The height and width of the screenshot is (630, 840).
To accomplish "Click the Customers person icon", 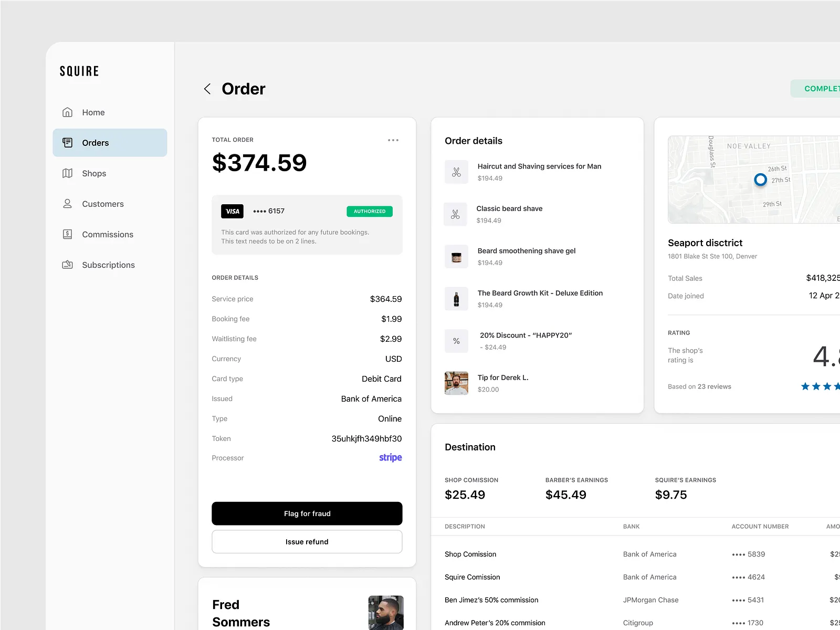I will coord(67,204).
